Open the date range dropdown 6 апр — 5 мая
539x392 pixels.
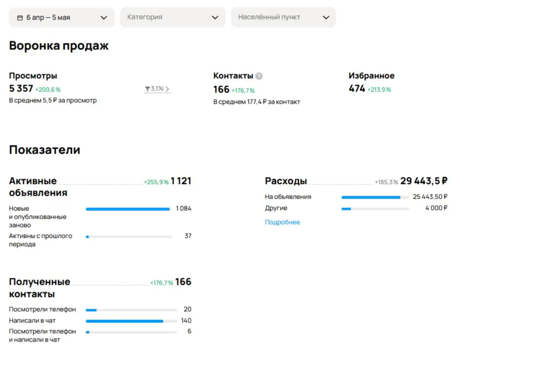(x=62, y=18)
